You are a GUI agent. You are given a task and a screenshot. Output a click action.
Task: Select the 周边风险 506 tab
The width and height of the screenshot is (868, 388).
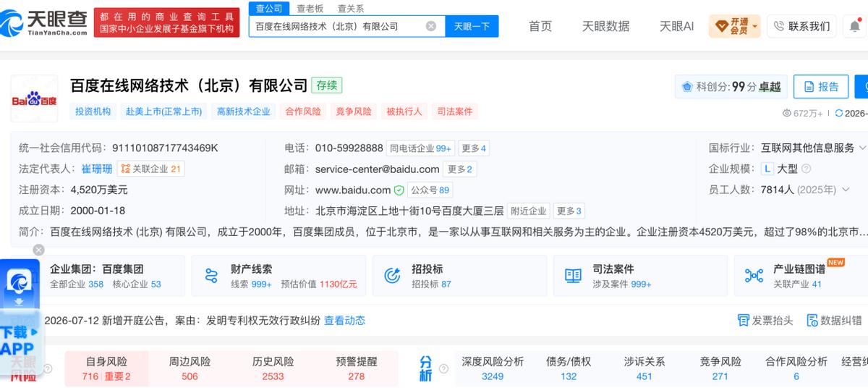click(190, 368)
